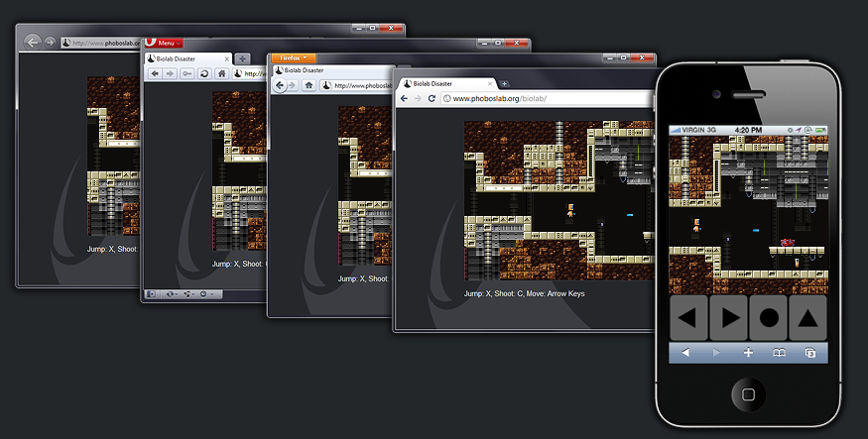The image size is (868, 439).
Task: Tap the circle shoot button on iPhone
Action: coord(769,318)
